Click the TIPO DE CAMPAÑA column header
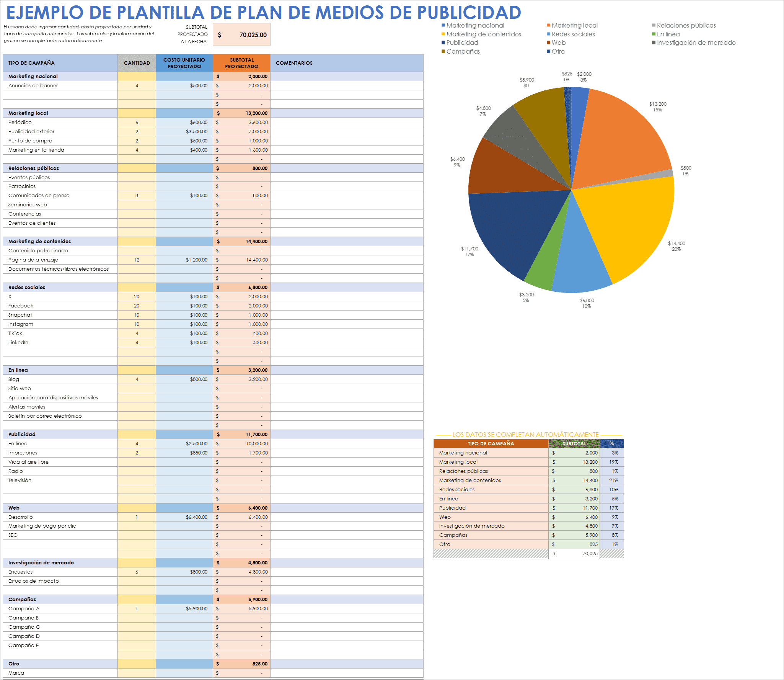The width and height of the screenshot is (784, 680). [x=60, y=63]
